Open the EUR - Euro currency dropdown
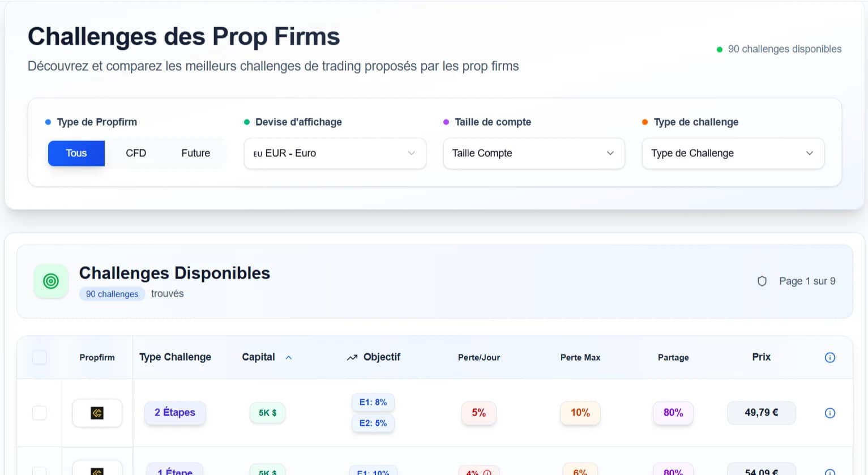This screenshot has height=475, width=868. (335, 153)
